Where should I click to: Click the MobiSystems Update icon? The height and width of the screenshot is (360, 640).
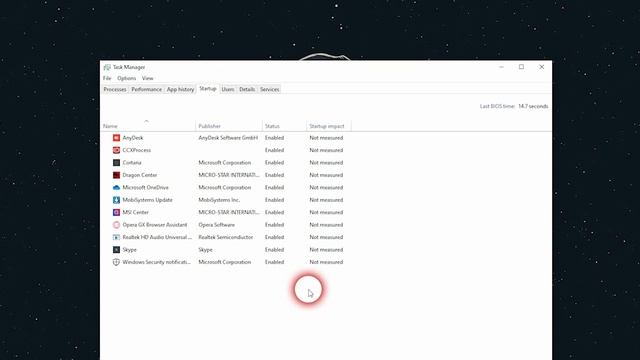pyautogui.click(x=116, y=200)
